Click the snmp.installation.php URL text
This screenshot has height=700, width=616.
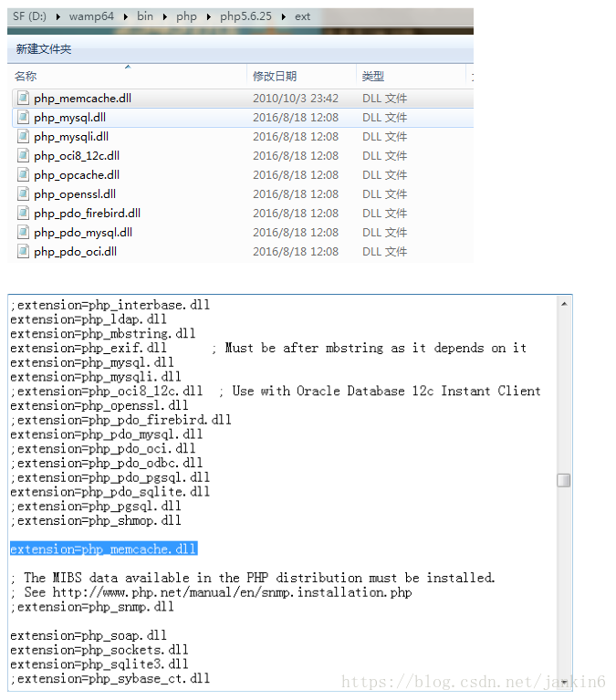[x=232, y=593]
